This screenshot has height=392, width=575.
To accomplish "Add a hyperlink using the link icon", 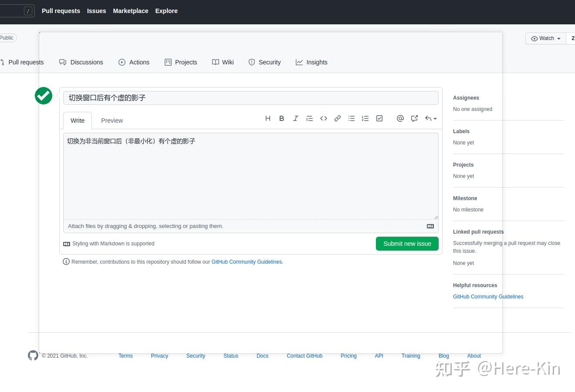I will pyautogui.click(x=338, y=118).
